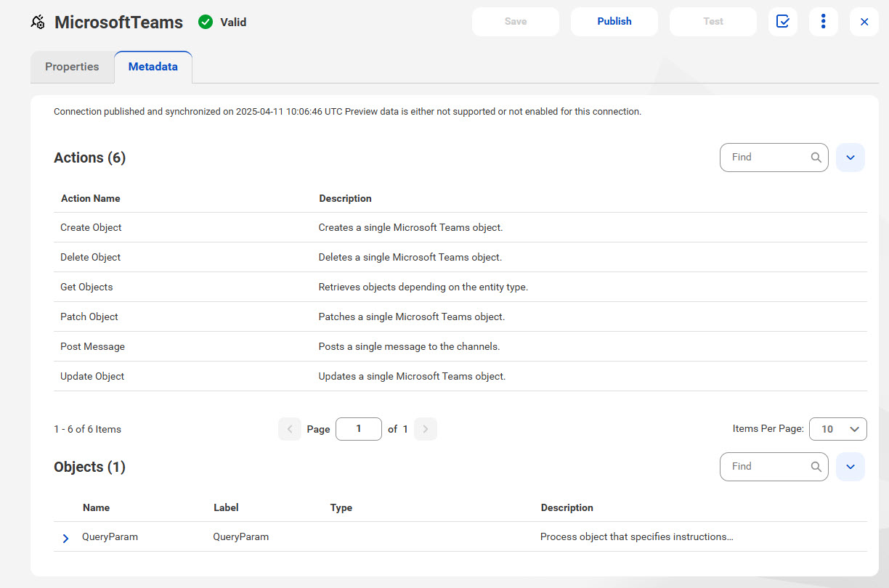Expand the QueryParam object row
Screen dimensions: 889x588
[65, 538]
